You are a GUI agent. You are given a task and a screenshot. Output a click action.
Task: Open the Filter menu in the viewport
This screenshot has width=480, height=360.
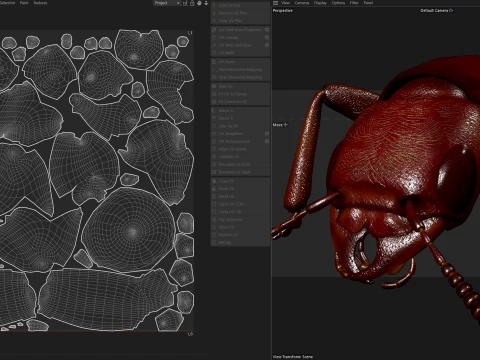354,3
